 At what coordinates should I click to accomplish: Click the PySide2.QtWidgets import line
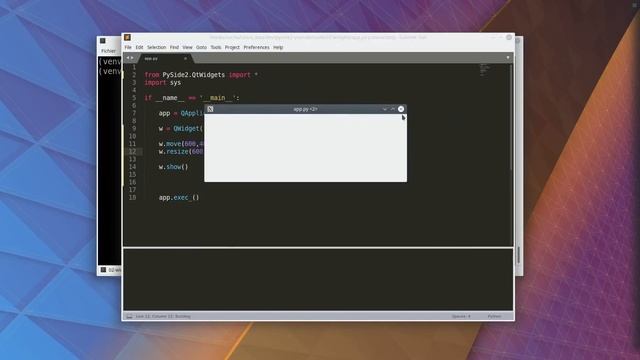click(x=201, y=75)
